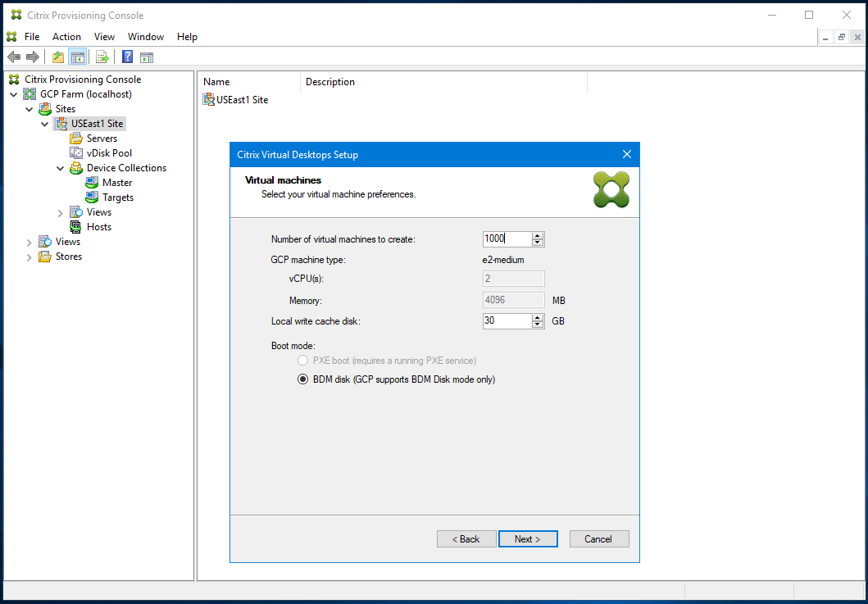The width and height of the screenshot is (868, 604).
Task: Expand the Stores node
Action: coord(30,256)
